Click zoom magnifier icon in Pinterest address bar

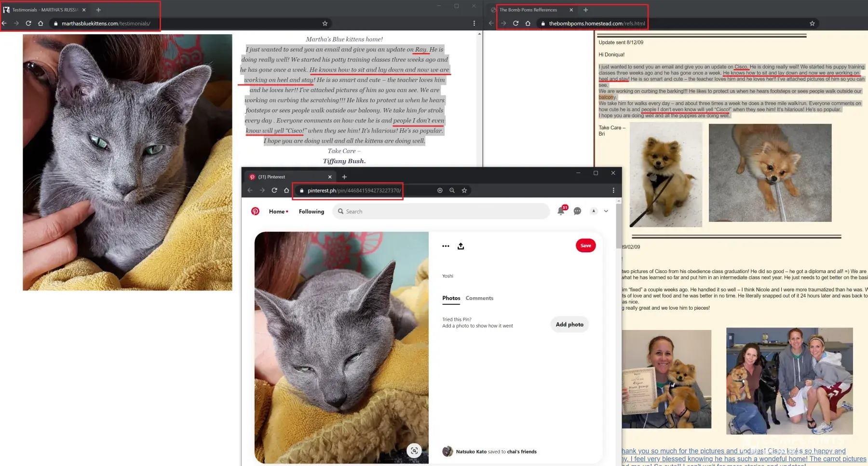tap(452, 191)
